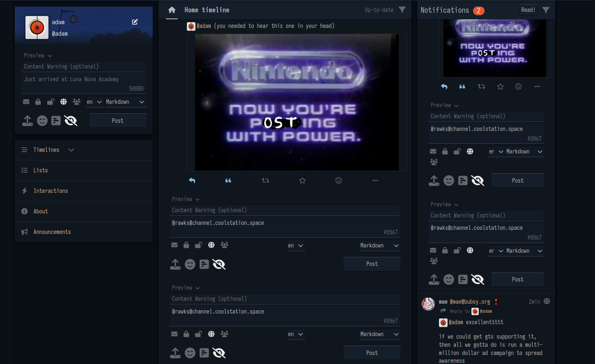Screen dimensions: 595x364
Task: Expand Preview in upper Home timeline reply form
Action: tap(186, 199)
